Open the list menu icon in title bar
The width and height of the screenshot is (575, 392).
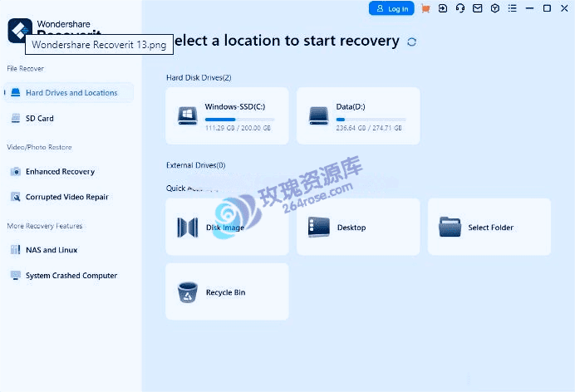(513, 8)
